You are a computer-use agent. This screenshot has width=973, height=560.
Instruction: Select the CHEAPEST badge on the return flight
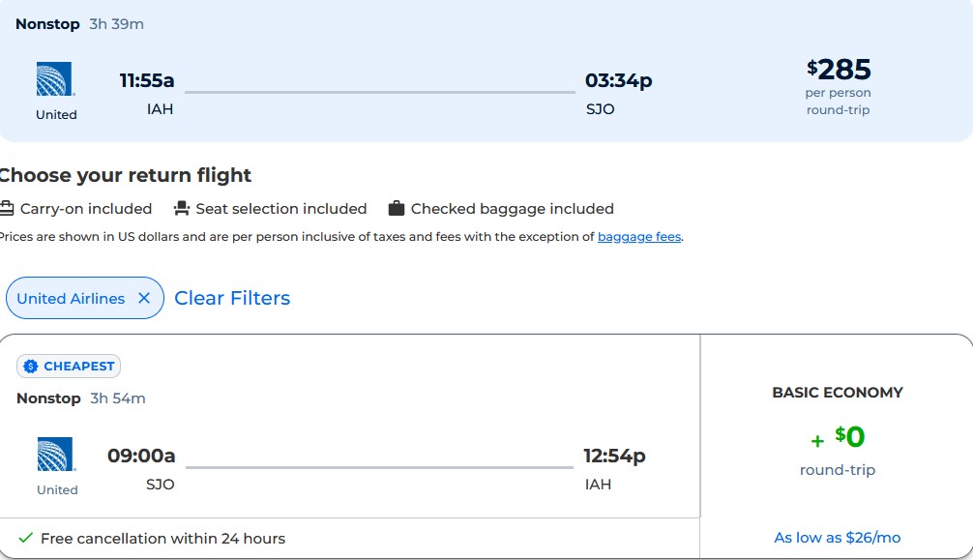click(x=68, y=366)
